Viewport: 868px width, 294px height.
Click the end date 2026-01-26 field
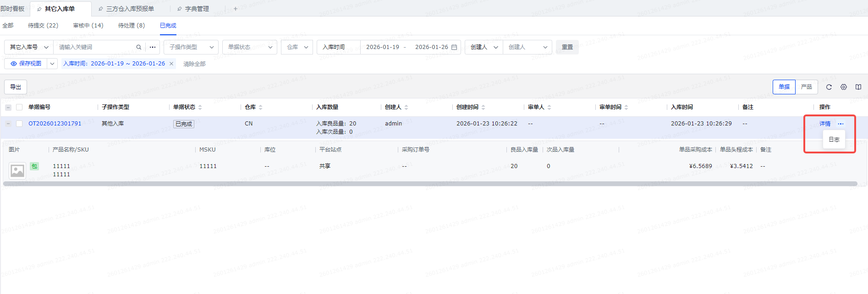431,47
